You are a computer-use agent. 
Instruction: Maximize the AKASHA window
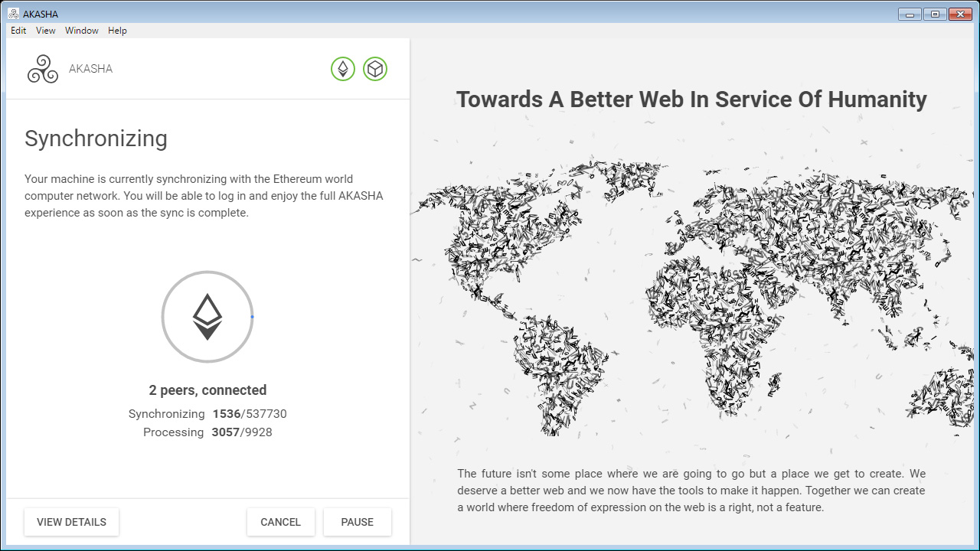click(x=935, y=14)
